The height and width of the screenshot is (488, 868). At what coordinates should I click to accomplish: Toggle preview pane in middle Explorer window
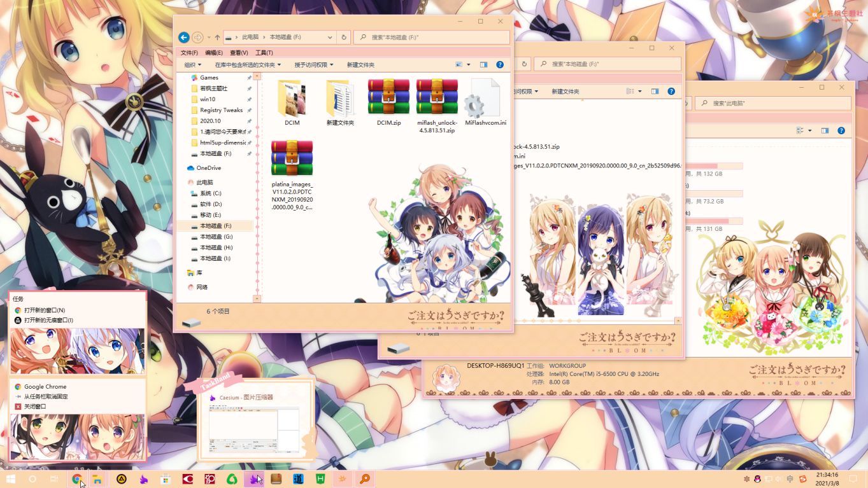pyautogui.click(x=655, y=92)
